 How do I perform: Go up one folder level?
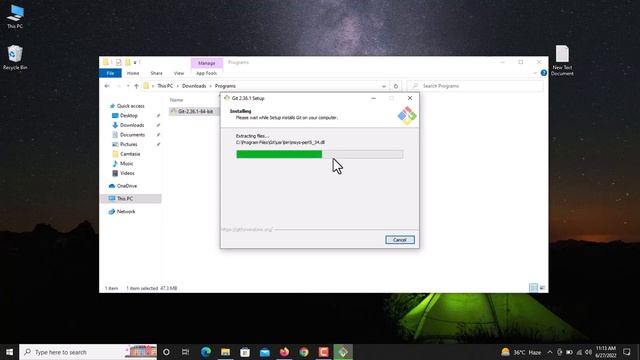tap(136, 86)
